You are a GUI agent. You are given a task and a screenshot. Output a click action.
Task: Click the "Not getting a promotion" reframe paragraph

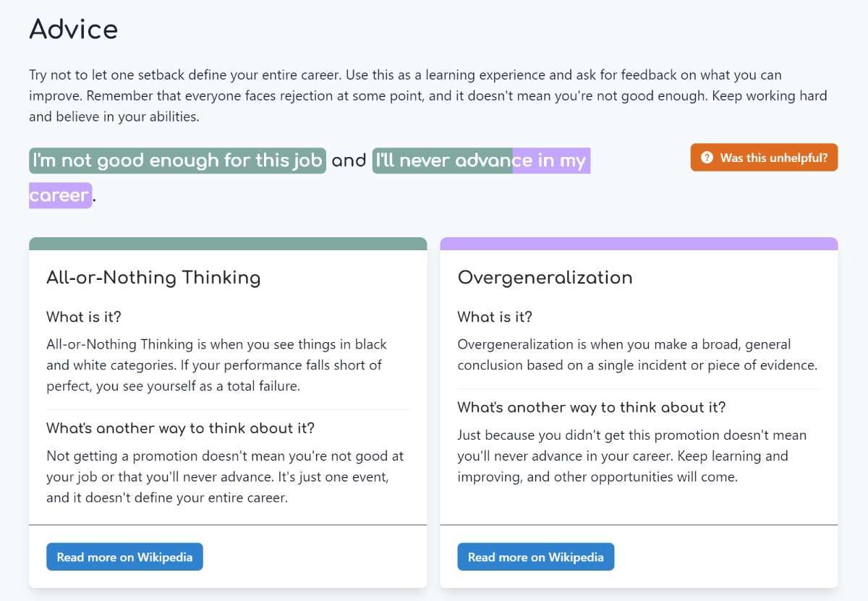[x=224, y=477]
